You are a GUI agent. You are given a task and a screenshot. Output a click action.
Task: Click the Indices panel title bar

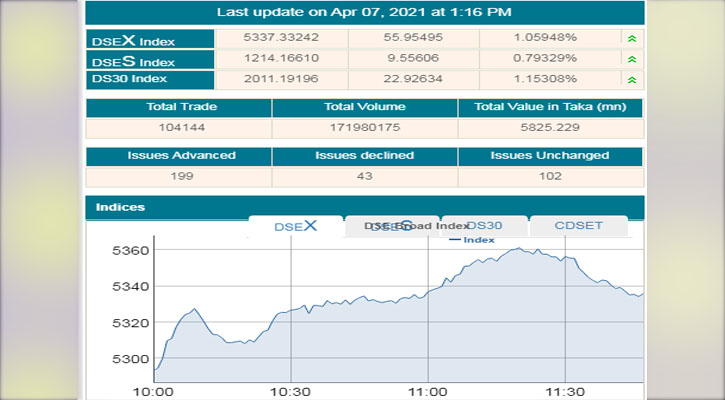click(x=364, y=207)
